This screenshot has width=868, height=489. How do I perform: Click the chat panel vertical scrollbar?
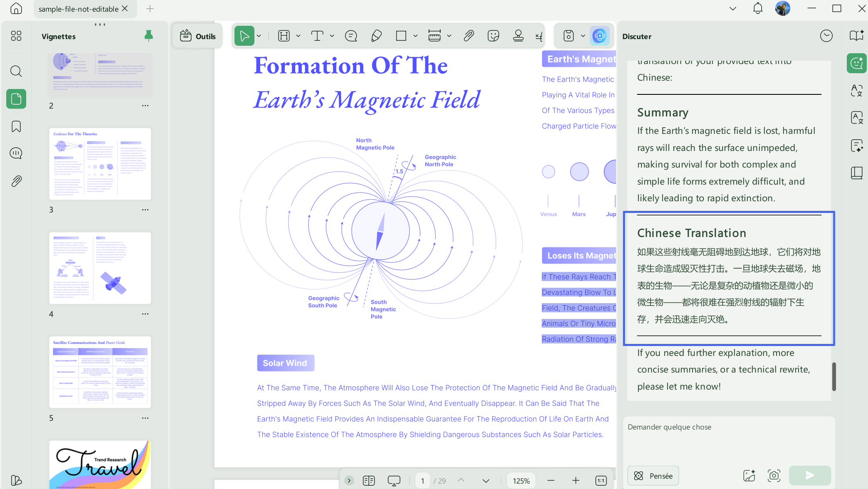(834, 376)
